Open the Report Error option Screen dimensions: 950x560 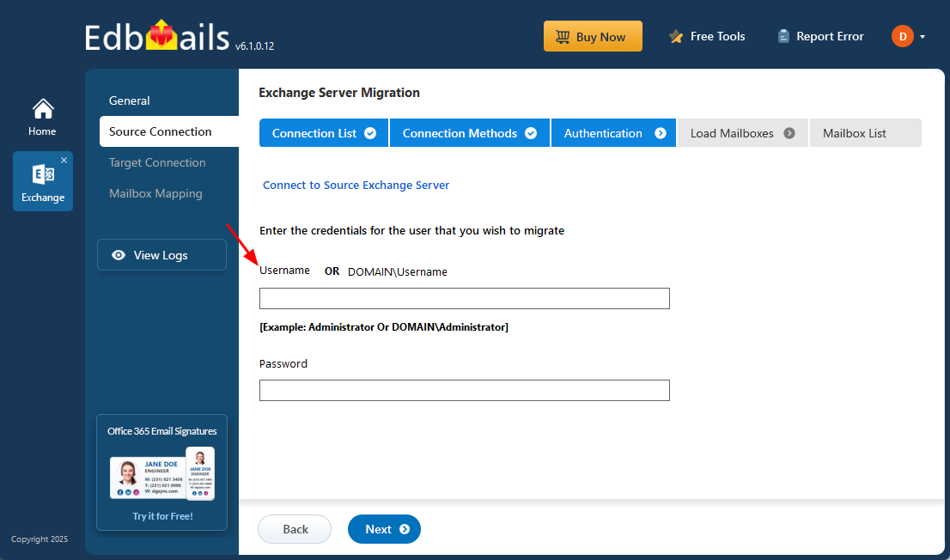coord(820,36)
